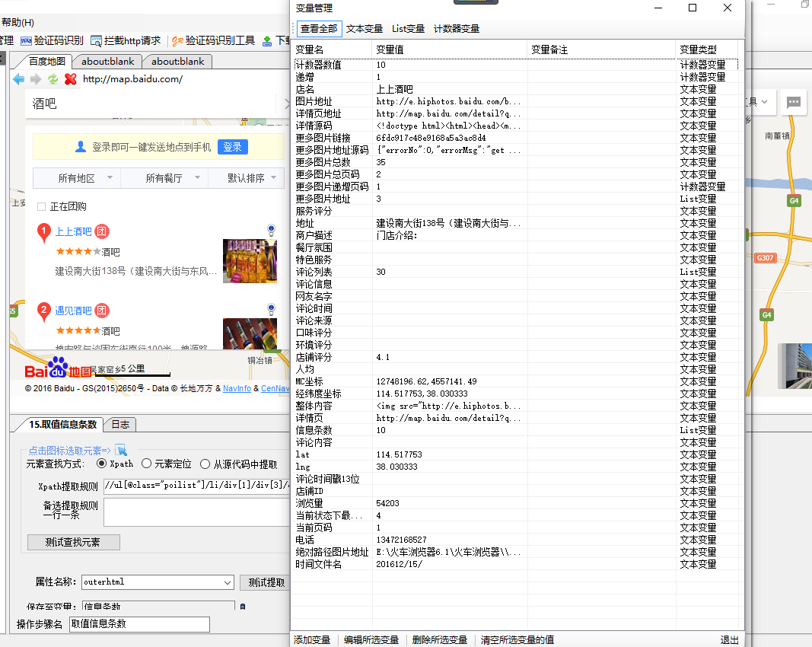Select the 计数器数值 variable row
Screen dimensions: 812x647
(516, 65)
